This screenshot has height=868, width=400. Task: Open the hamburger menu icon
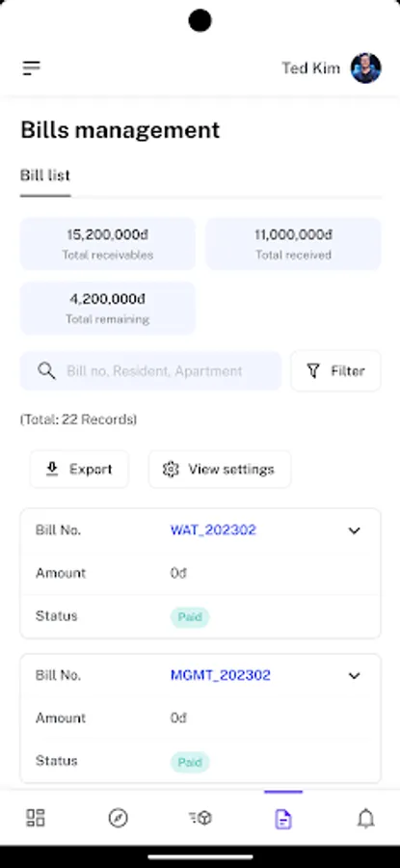[x=32, y=68]
